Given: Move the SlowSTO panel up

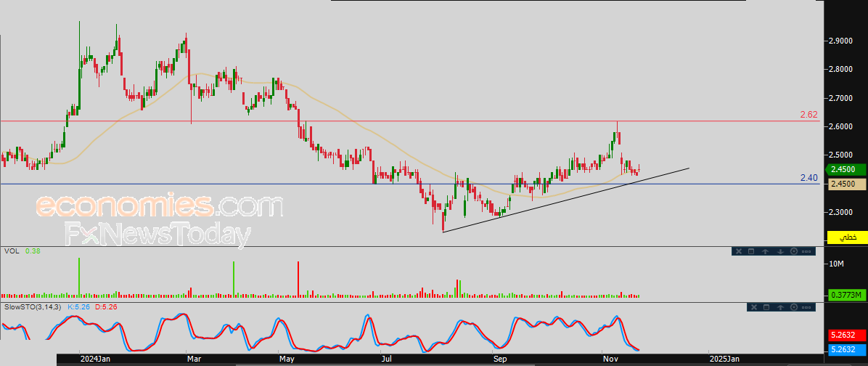Looking at the screenshot, I should click(x=780, y=307).
